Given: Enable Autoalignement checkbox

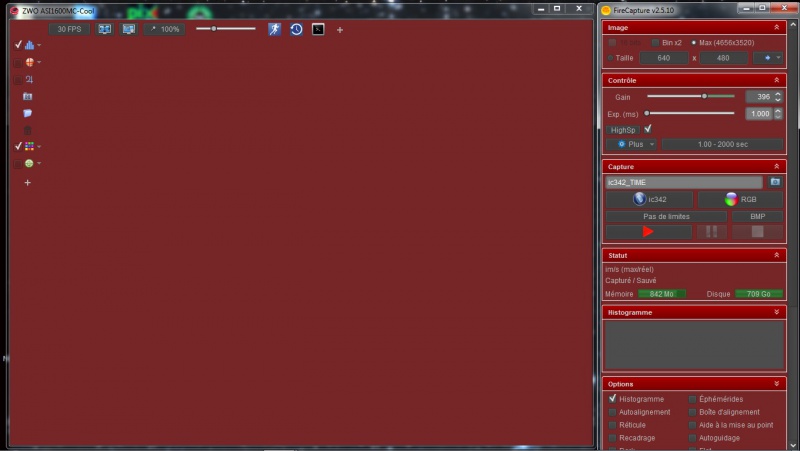Looking at the screenshot, I should coord(612,412).
